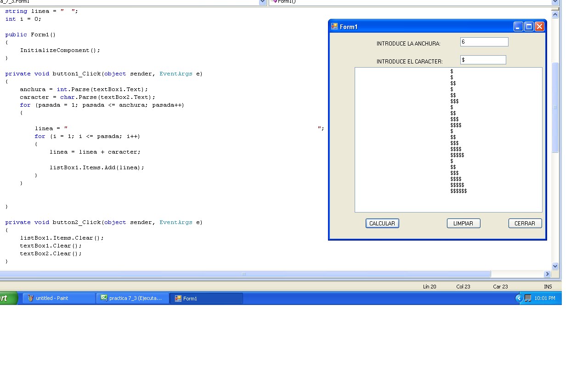Viewport: 588px width, 368px height.
Task: Open the a_7_3.Form1 class navigation dropdown
Action: [262, 2]
